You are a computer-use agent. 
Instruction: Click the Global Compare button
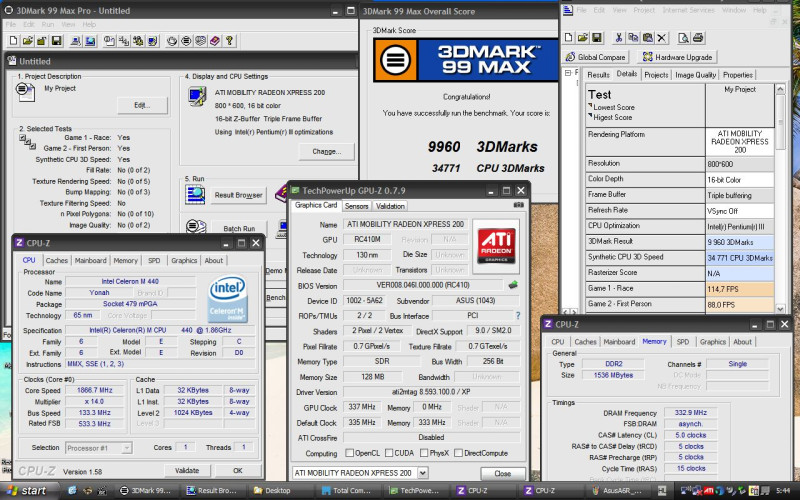coord(596,57)
